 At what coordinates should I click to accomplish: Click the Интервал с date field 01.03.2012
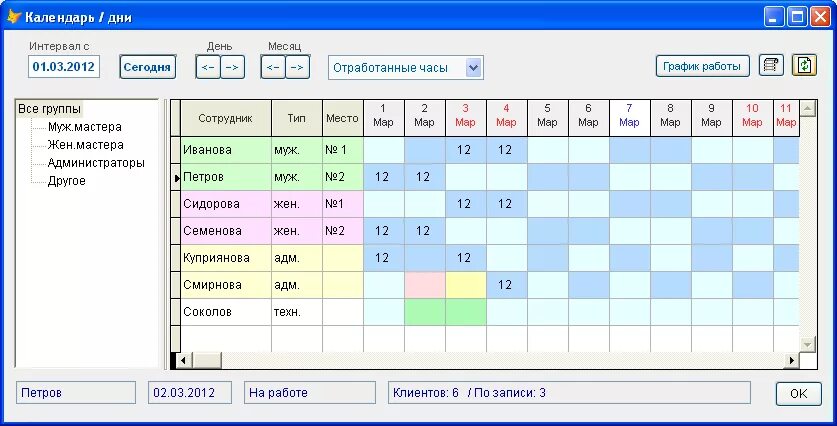coord(64,67)
